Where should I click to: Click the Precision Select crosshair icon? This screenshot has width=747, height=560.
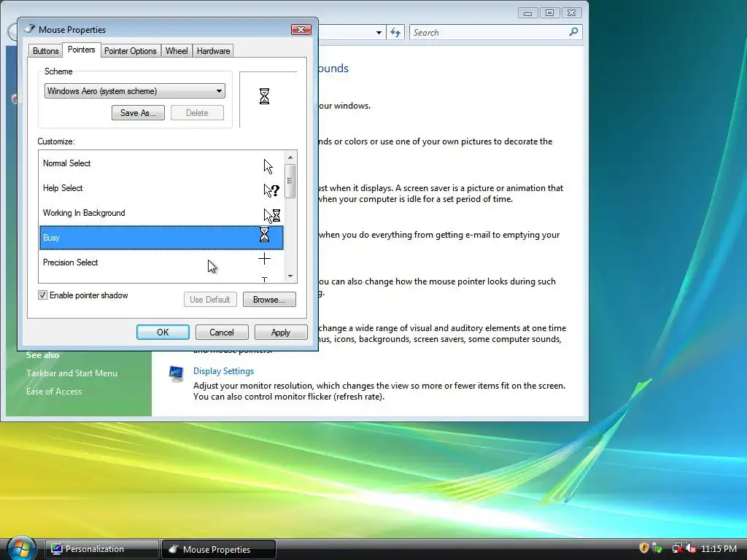click(x=264, y=259)
